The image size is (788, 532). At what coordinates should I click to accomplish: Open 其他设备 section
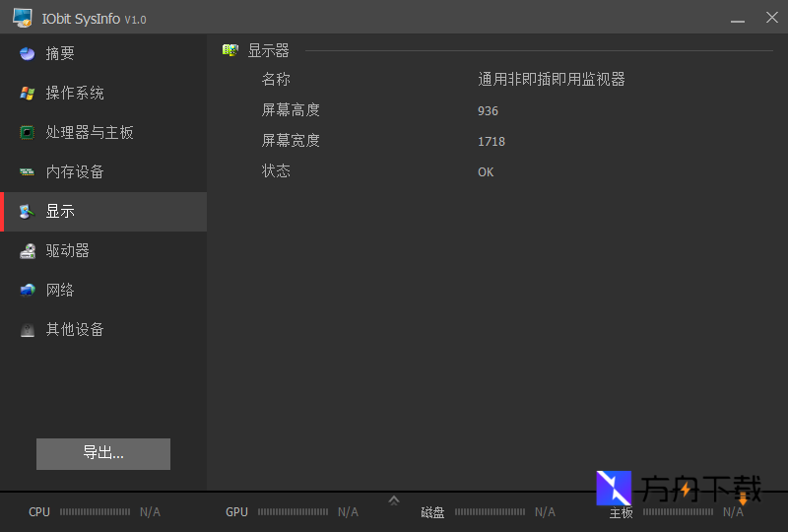point(103,330)
